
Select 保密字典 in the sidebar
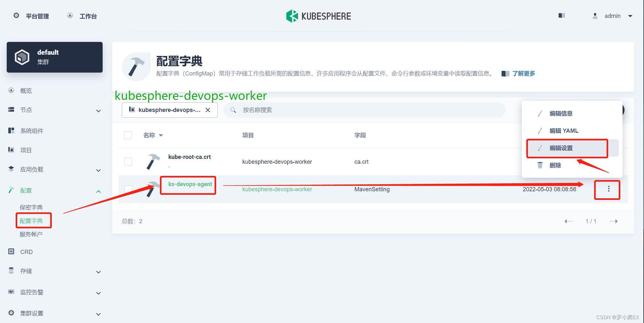coord(31,207)
